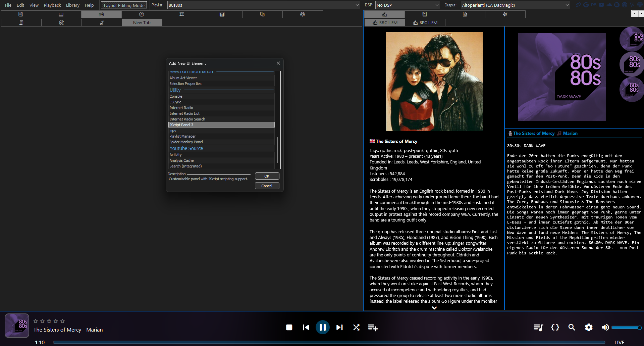Open the open-book icon tab
Viewport: 644px width, 346px height.
tap(61, 14)
